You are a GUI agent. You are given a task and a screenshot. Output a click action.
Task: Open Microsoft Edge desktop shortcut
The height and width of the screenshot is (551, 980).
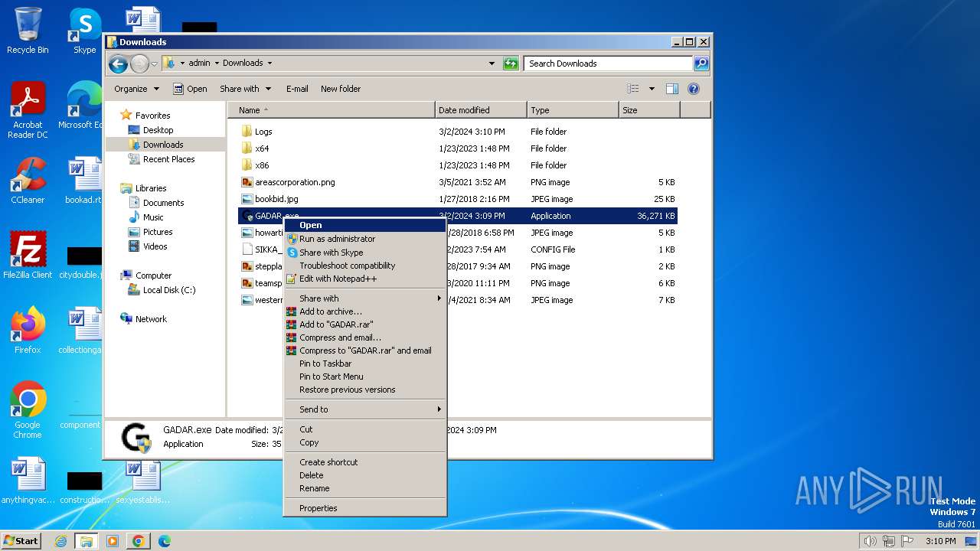point(83,106)
